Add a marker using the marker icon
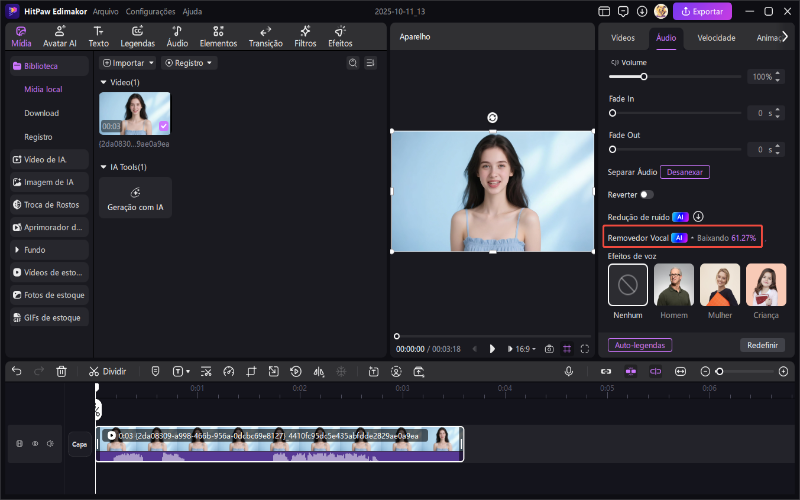Viewport: 800px width, 500px height. point(156,371)
